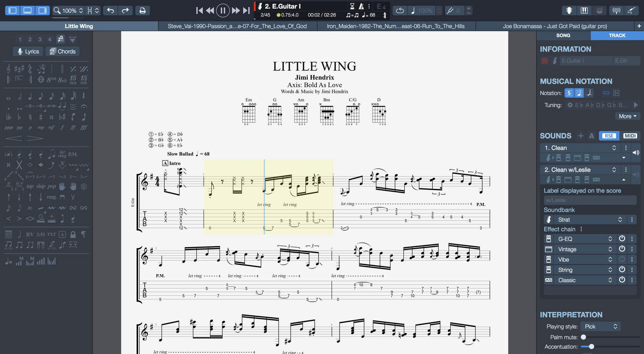Open the drum pads view
Image resolution: width=644 pixels, height=354 pixels.
click(x=599, y=10)
